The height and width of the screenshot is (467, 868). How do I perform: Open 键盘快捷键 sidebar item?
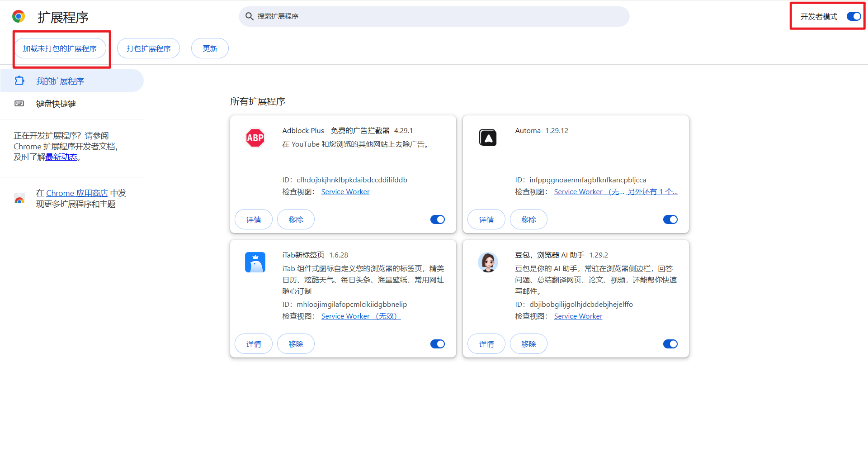(x=56, y=104)
